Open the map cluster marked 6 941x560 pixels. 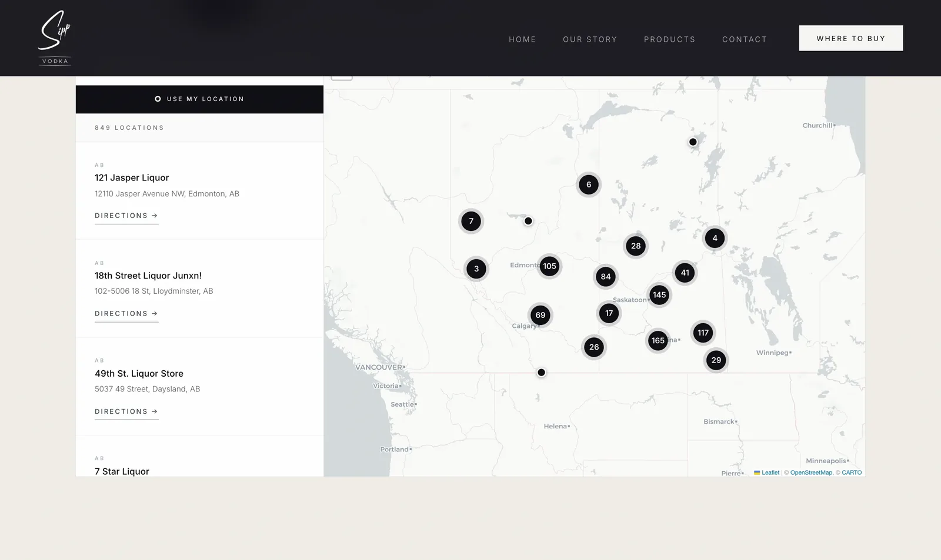coord(589,185)
